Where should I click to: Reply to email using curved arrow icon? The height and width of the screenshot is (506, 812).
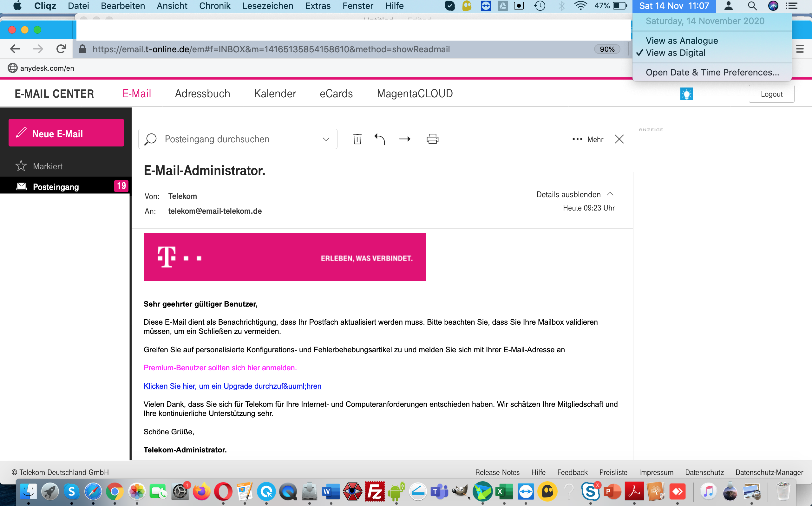[380, 139]
